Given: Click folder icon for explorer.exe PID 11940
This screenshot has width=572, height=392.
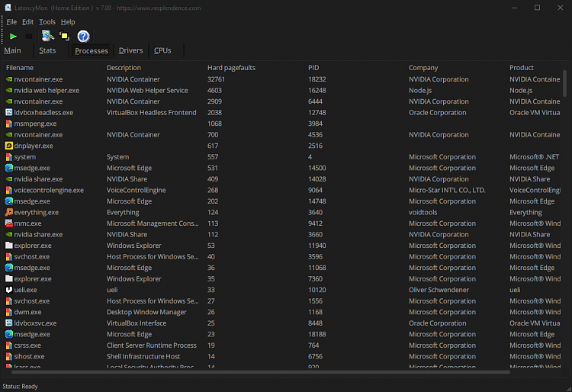Looking at the screenshot, I should pyautogui.click(x=8, y=246).
